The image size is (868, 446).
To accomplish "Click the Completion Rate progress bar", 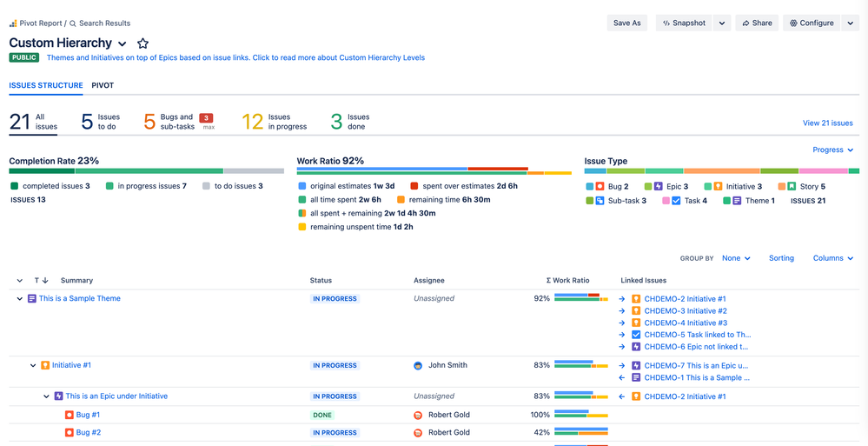I will pyautogui.click(x=146, y=171).
